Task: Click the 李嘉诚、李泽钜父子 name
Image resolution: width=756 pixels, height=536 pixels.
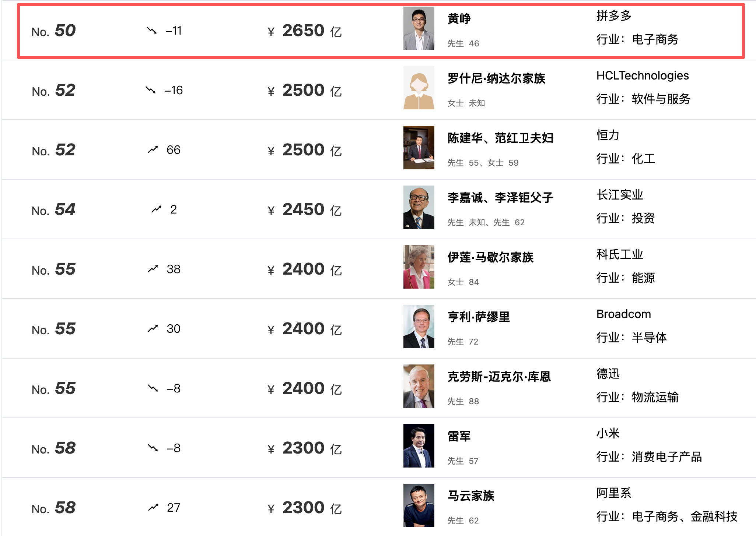Action: [x=500, y=198]
